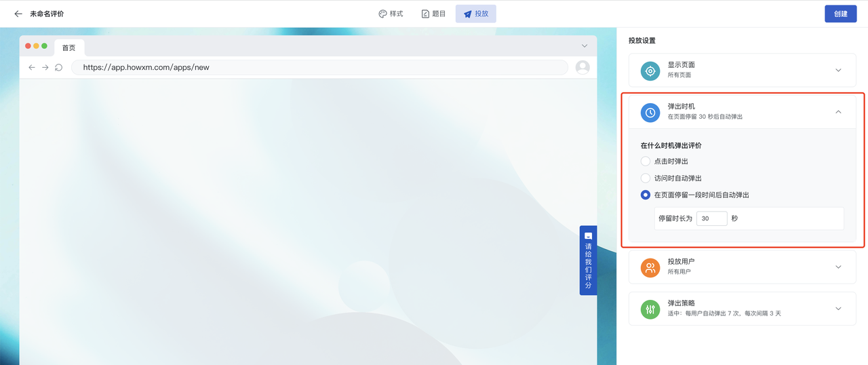The width and height of the screenshot is (868, 365).
Task: Click the 显示页面 target icon
Action: [x=650, y=71]
